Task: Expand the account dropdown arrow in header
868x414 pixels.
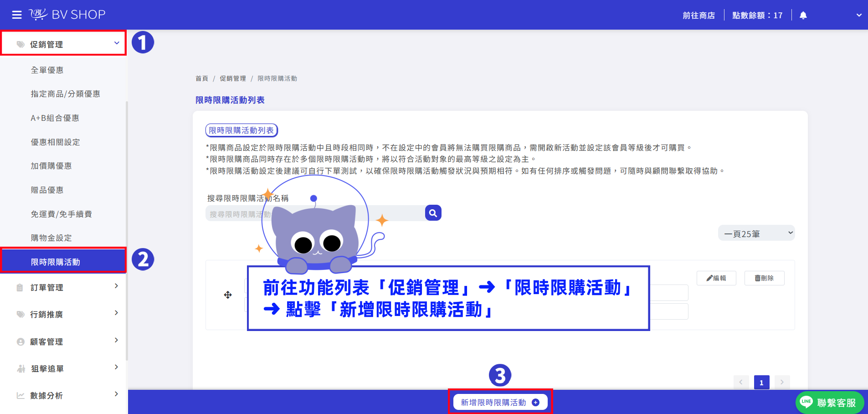Action: pos(859,15)
